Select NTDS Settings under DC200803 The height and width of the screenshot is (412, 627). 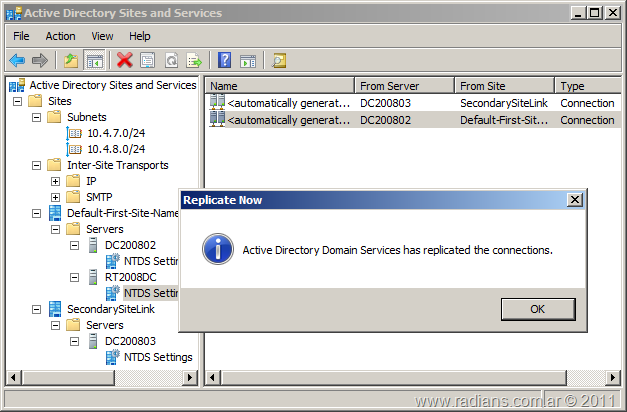coord(158,357)
